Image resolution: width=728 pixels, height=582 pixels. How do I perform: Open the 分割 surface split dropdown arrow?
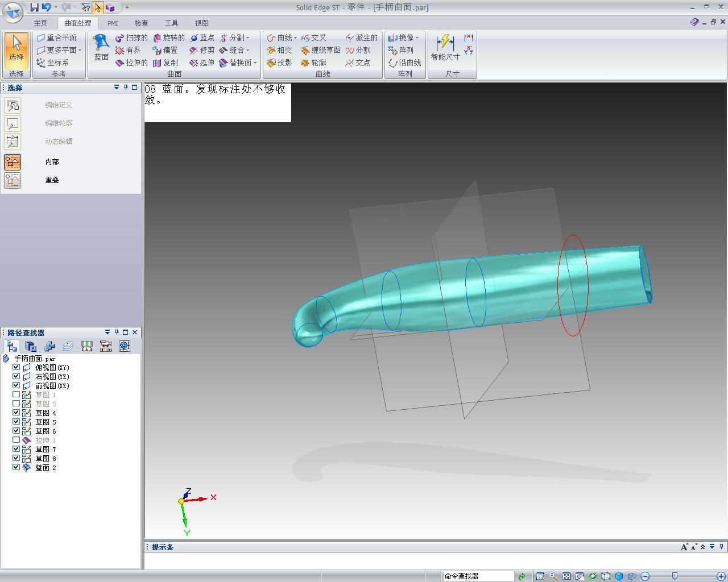(x=247, y=38)
